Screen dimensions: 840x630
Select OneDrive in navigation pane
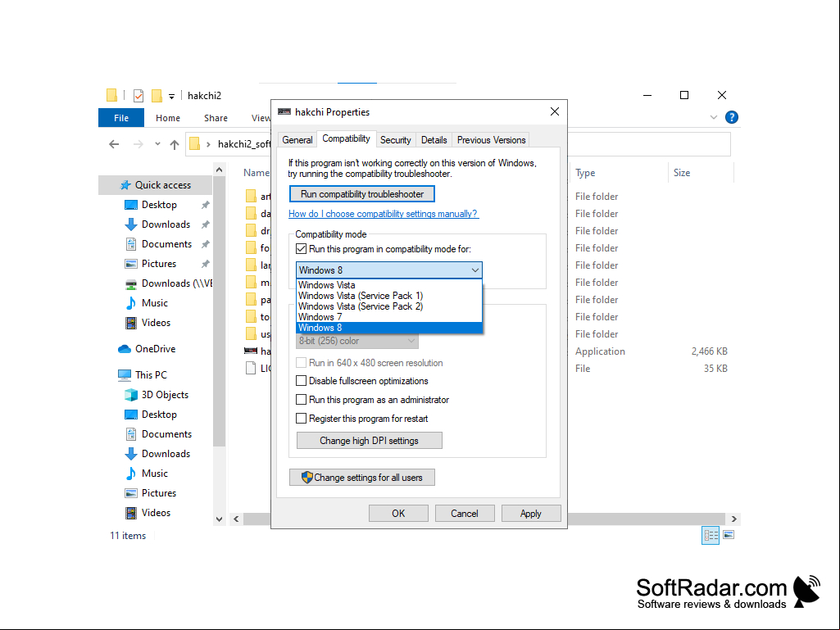156,349
